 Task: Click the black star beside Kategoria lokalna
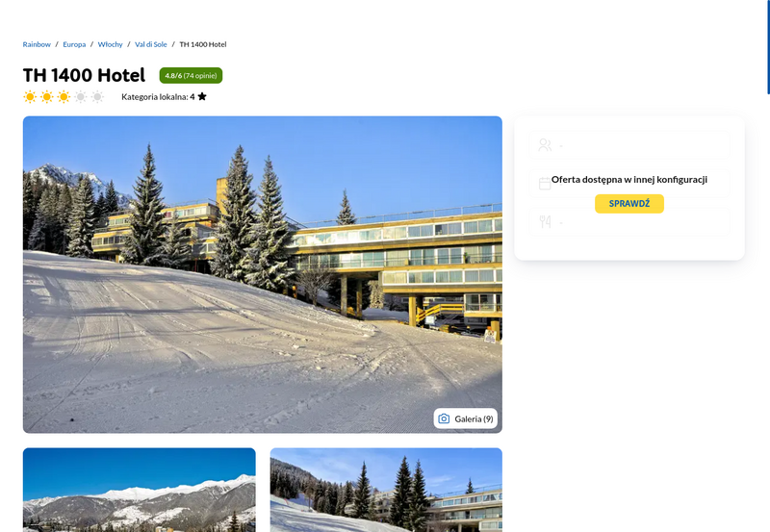pos(202,96)
